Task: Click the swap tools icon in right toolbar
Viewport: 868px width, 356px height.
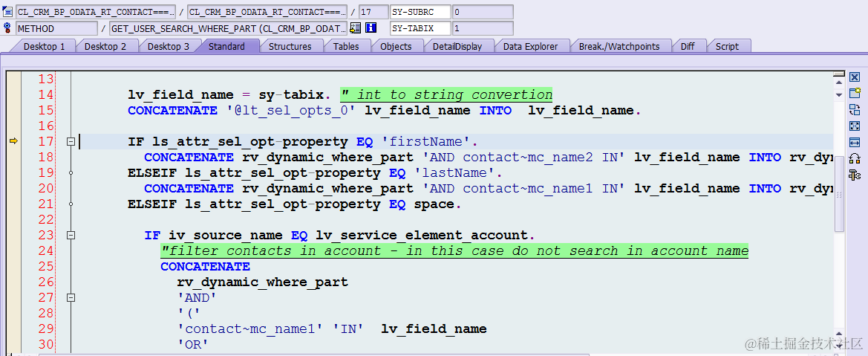Action: [854, 110]
